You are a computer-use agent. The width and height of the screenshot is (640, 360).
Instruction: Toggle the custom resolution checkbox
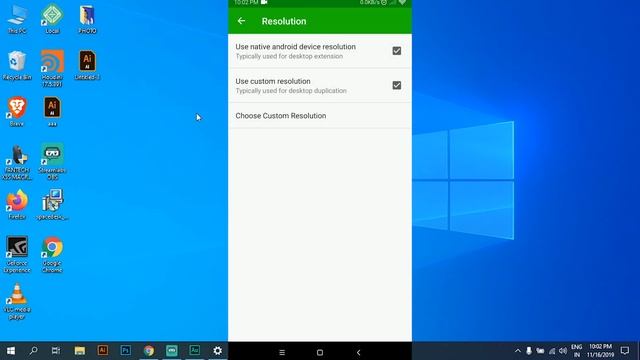click(396, 85)
